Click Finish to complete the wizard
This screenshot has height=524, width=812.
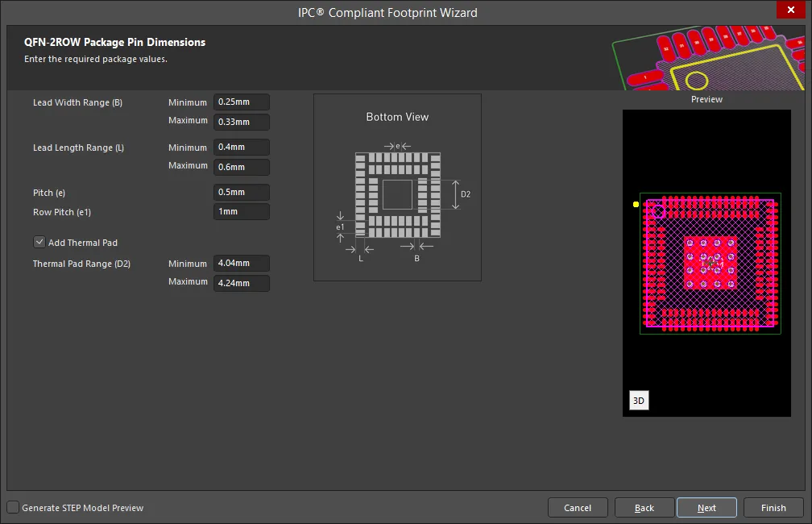pyautogui.click(x=773, y=508)
